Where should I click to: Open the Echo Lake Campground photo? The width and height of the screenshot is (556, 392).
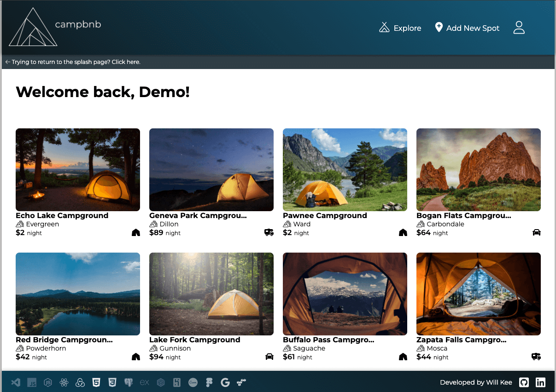tap(78, 170)
